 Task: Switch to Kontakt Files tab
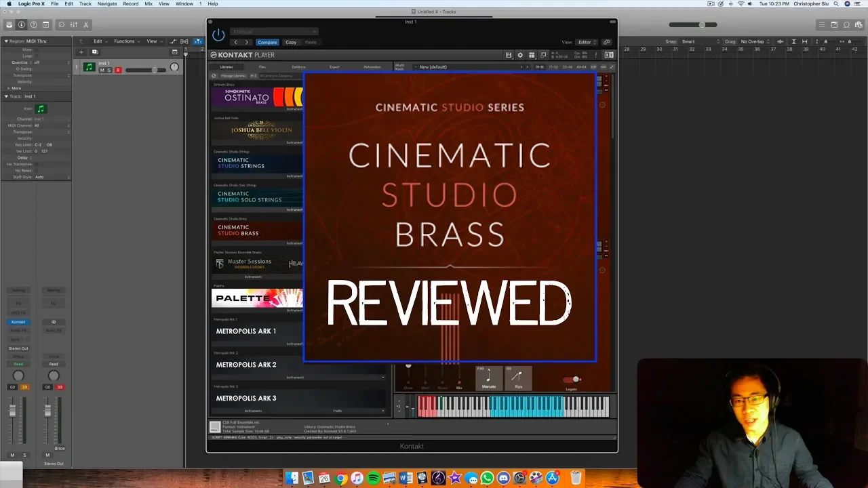click(x=262, y=66)
